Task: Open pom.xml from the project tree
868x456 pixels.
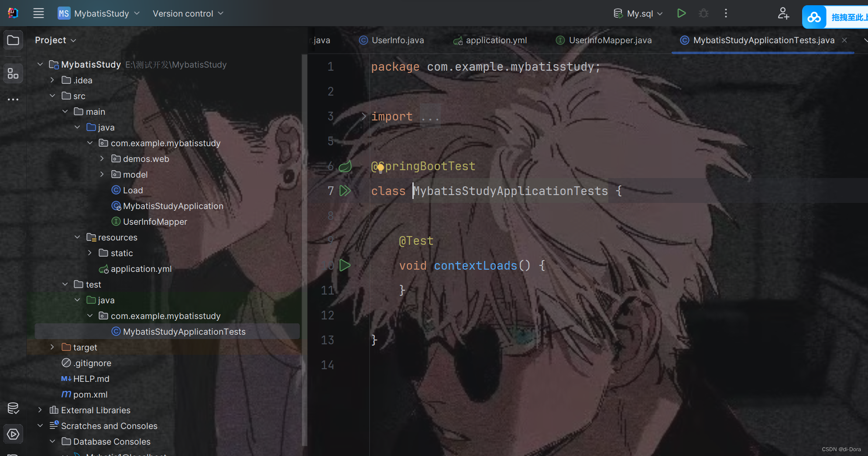Action: pyautogui.click(x=90, y=394)
